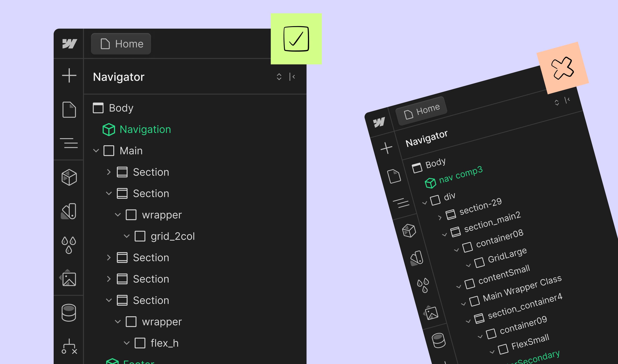Click the green checkmark box sticker

click(x=296, y=39)
